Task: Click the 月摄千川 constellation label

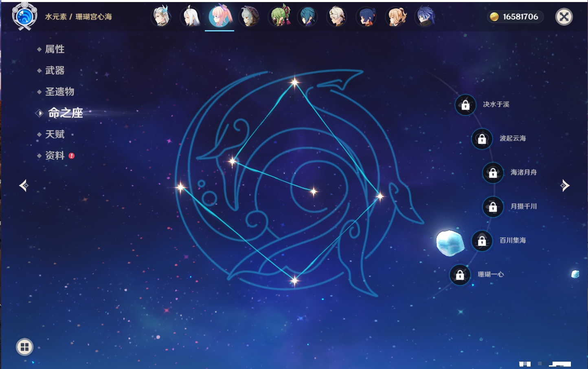Action: click(x=524, y=206)
